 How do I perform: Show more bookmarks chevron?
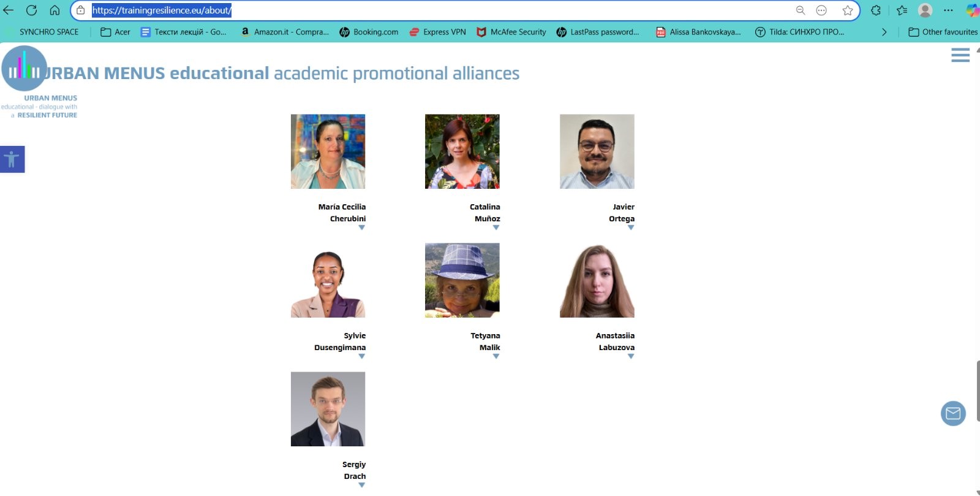pos(884,32)
